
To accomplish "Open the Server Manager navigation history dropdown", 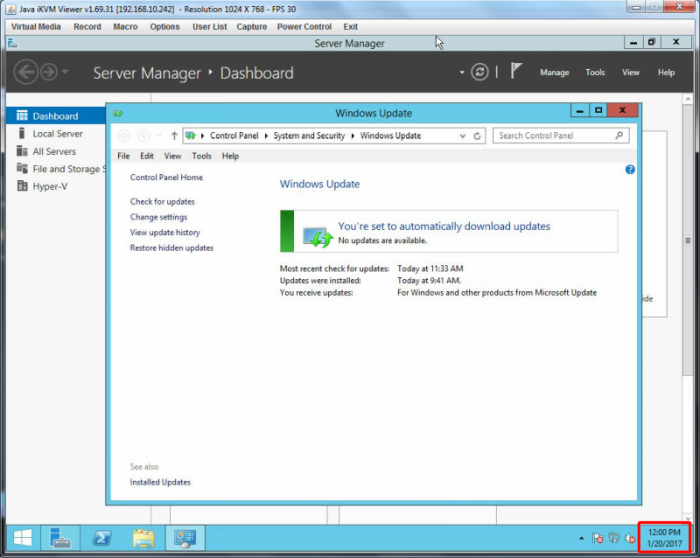I will click(65, 71).
